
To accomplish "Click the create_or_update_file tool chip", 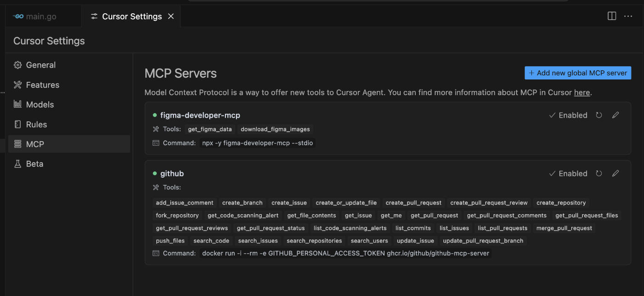I will (346, 203).
